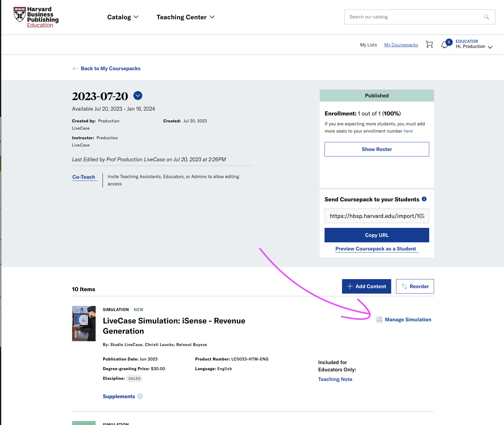
Task: Click the Add Content button
Action: click(366, 286)
